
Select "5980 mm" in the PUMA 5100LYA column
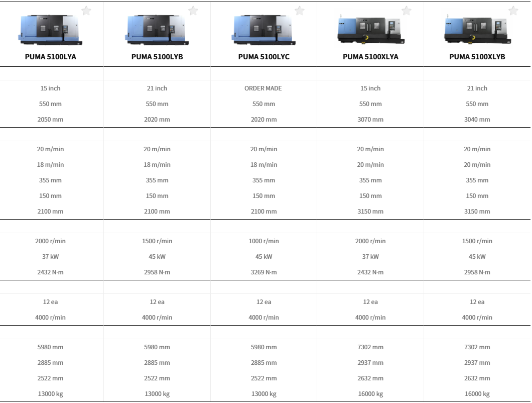50,347
